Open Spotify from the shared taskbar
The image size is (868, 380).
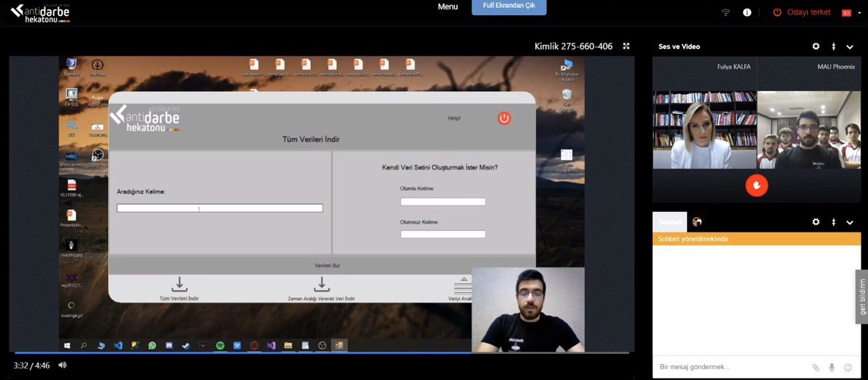220,346
